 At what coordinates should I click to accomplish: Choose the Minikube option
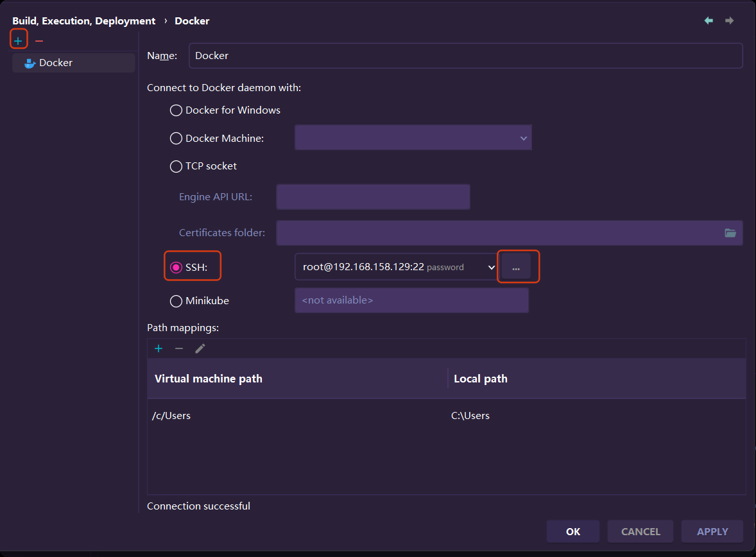199,301
